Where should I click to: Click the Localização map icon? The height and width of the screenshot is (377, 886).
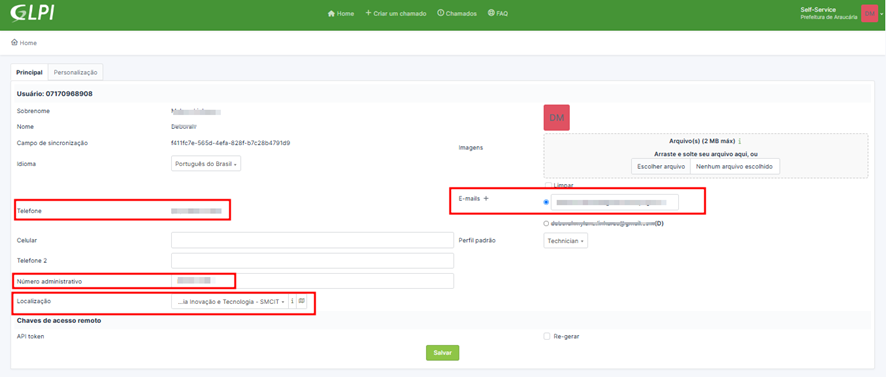coord(302,302)
